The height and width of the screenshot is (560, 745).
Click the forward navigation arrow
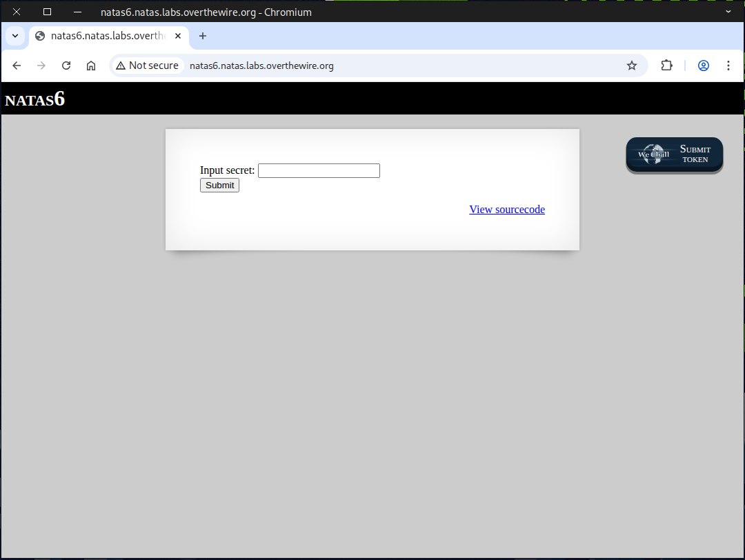41,66
